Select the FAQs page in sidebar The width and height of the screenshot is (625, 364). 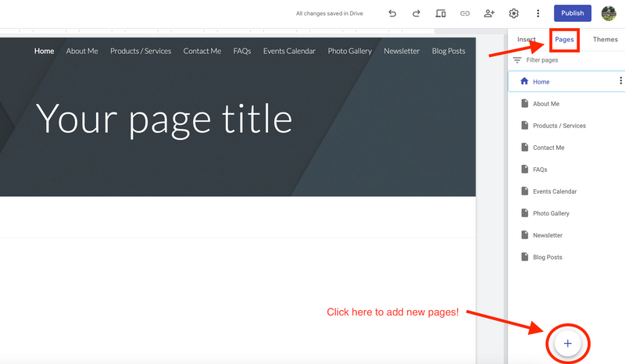click(x=540, y=170)
